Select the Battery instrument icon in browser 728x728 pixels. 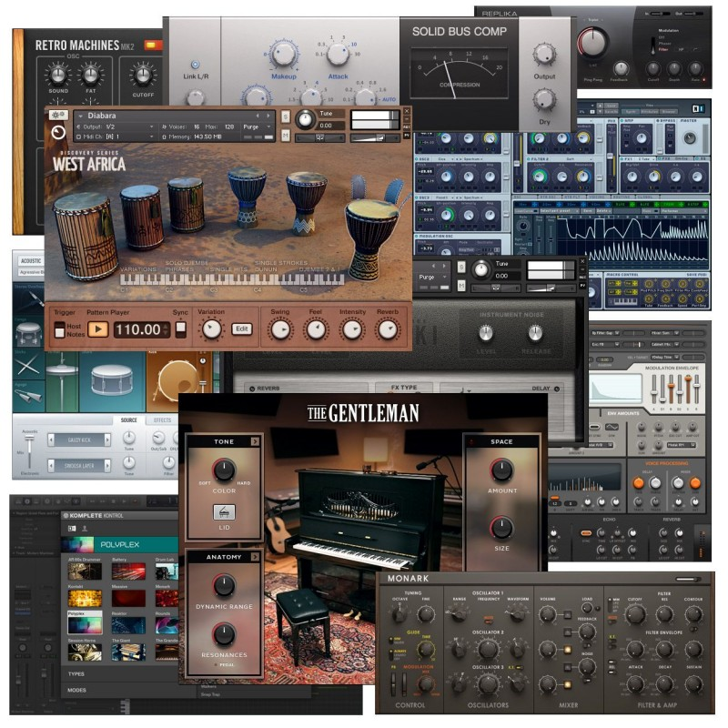pos(127,570)
